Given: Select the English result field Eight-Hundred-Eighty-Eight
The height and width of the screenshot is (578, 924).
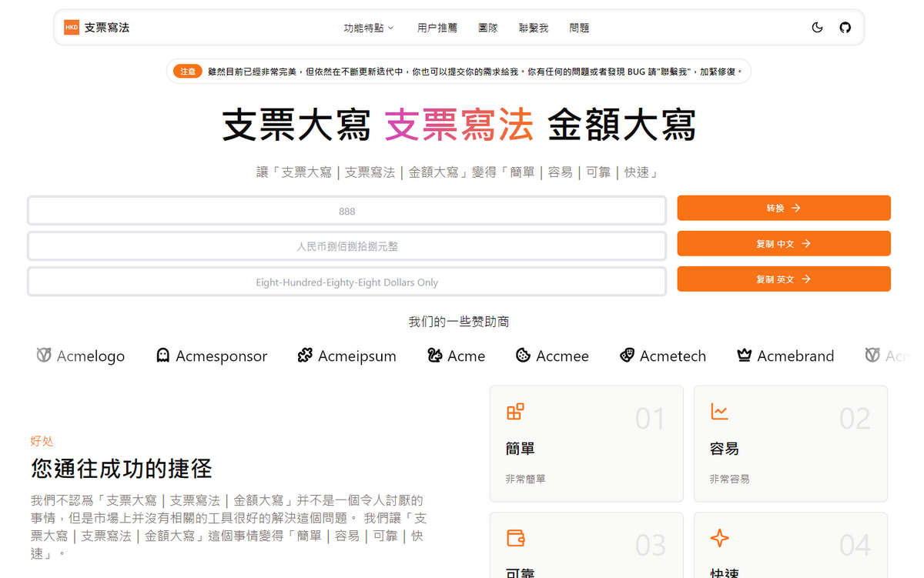Looking at the screenshot, I should pos(346,282).
